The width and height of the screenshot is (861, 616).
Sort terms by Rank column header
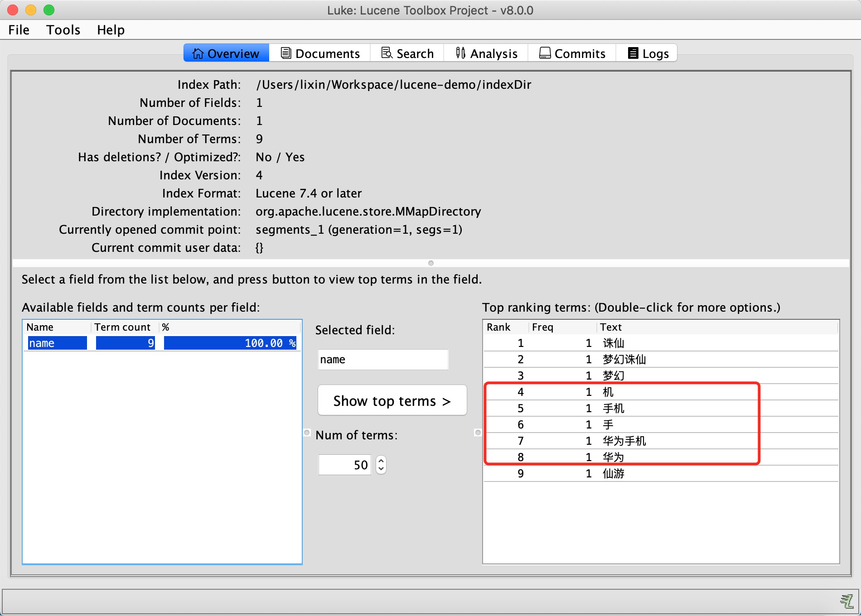[x=506, y=327]
